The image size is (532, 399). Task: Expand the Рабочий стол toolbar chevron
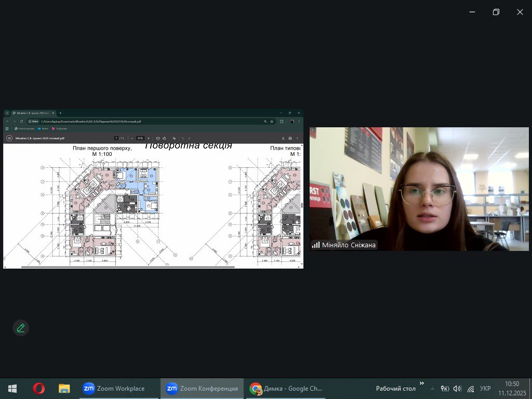point(422,383)
